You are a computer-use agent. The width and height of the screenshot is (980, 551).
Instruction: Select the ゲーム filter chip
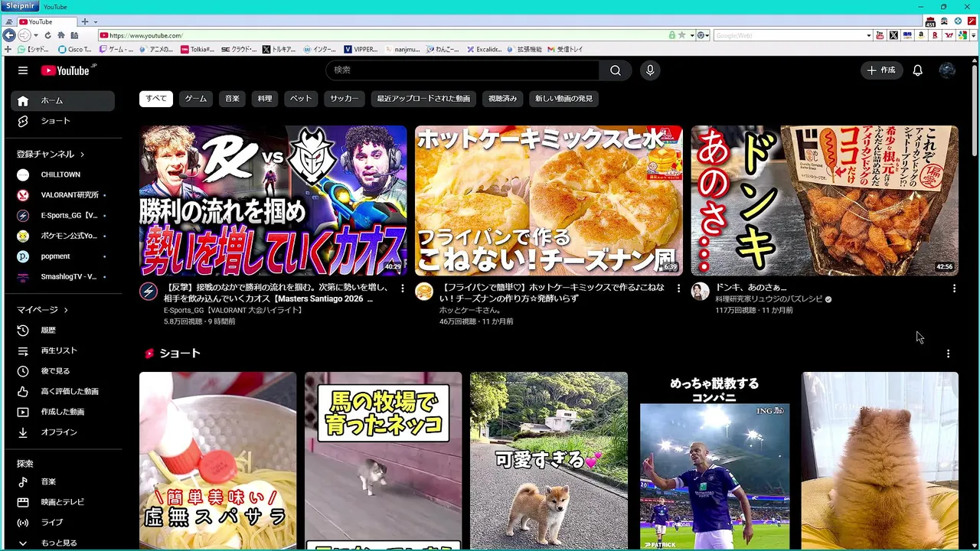click(196, 99)
